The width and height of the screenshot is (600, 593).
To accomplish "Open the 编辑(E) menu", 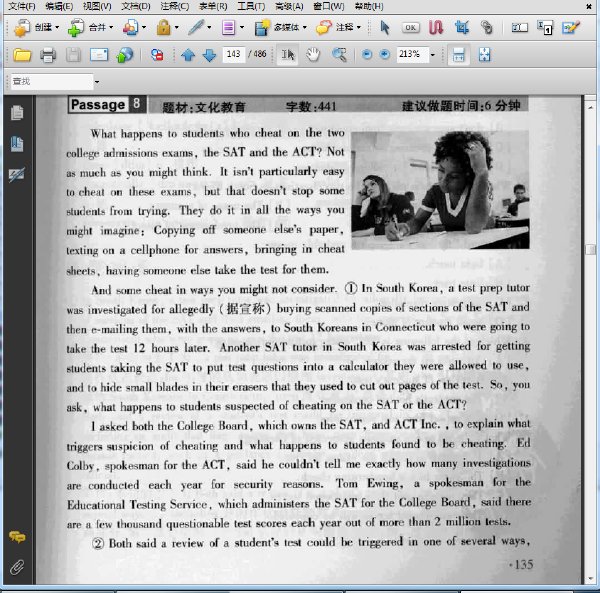I will coord(59,6).
